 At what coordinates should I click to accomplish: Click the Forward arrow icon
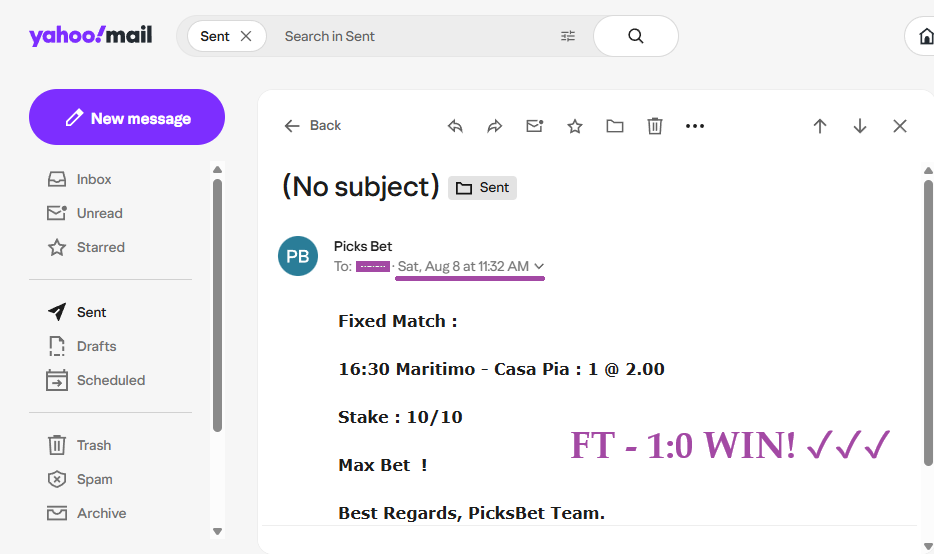pos(495,126)
